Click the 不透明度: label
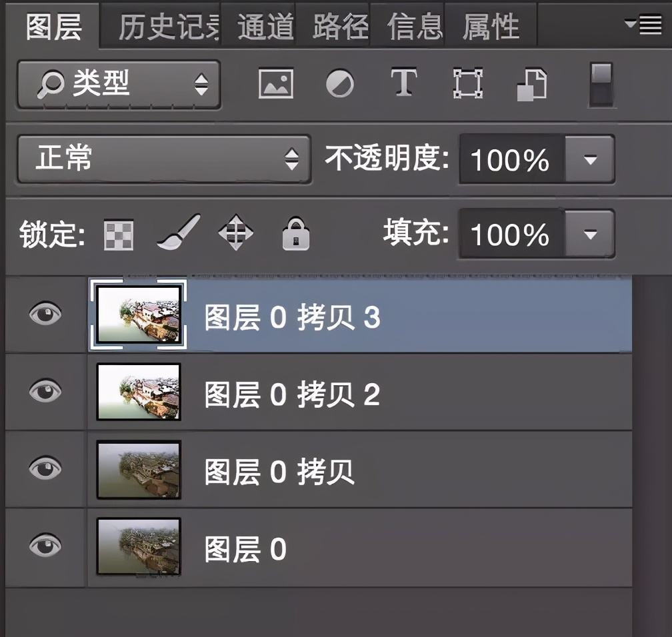This screenshot has width=672, height=637. pyautogui.click(x=387, y=158)
